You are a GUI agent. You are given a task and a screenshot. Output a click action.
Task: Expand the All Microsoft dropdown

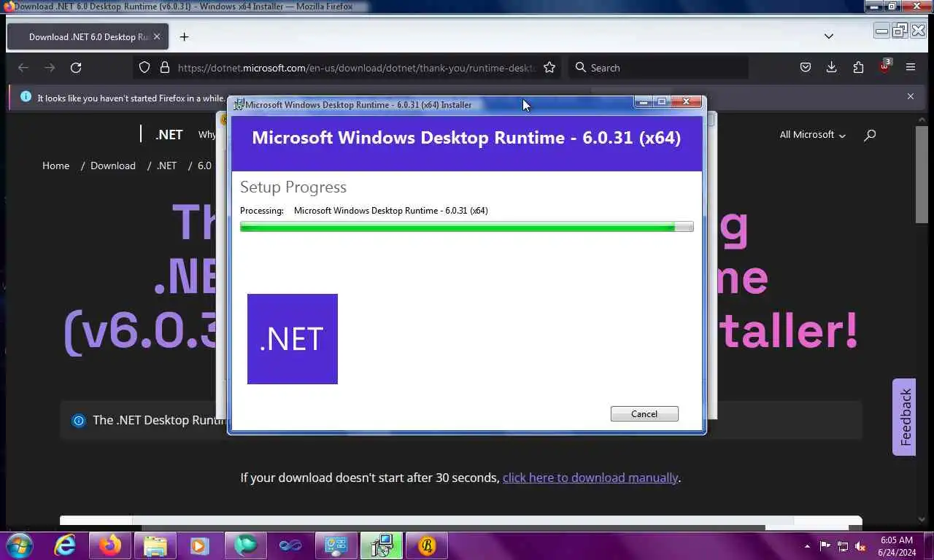pos(812,135)
